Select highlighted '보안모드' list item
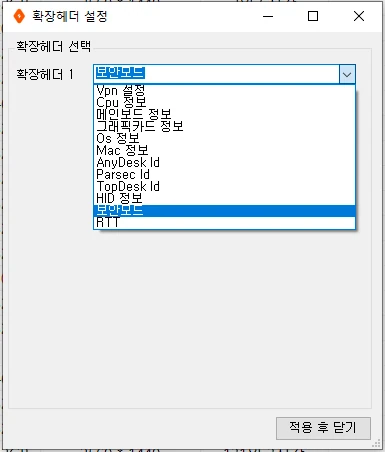Screen dimensions: 385x452 click(x=224, y=210)
